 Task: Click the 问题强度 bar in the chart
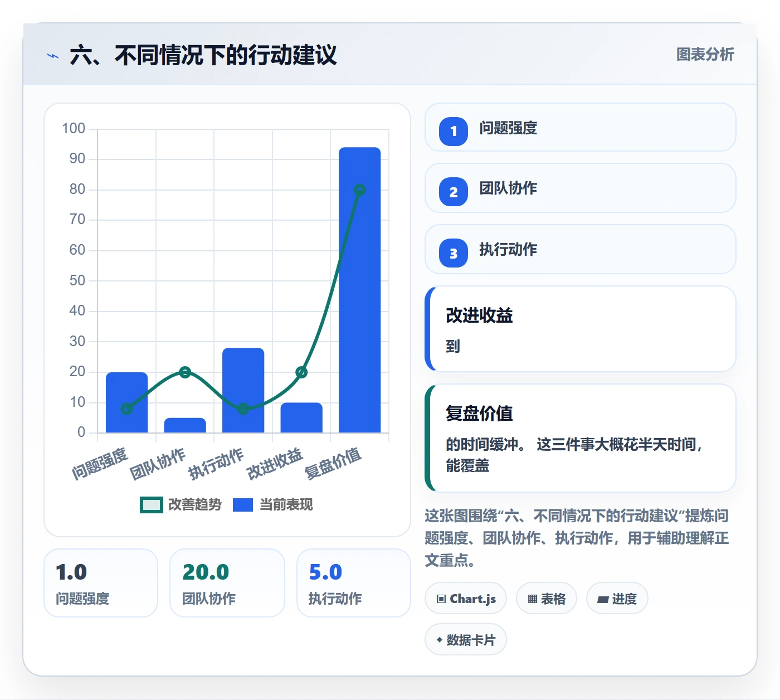pos(127,402)
